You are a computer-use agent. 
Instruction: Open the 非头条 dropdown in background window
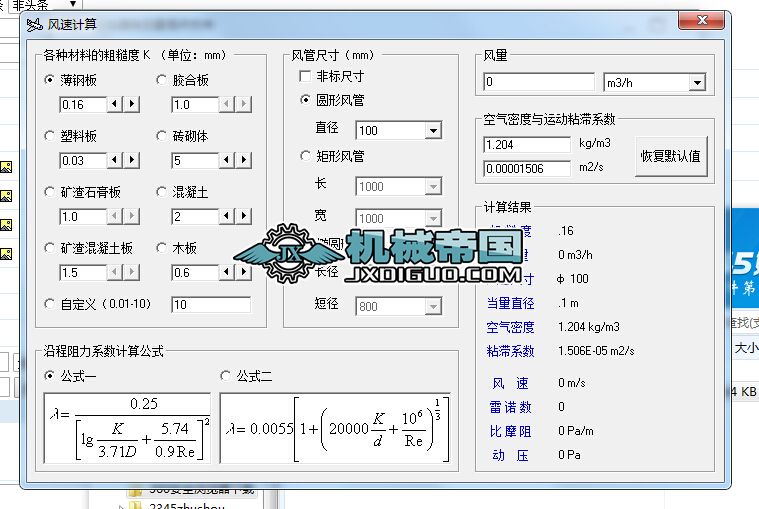tap(73, 4)
